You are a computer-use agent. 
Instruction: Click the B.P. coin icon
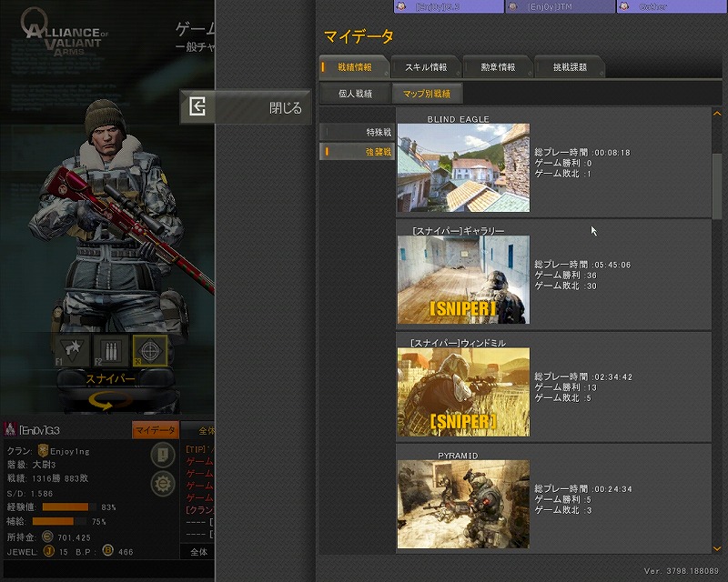click(107, 551)
